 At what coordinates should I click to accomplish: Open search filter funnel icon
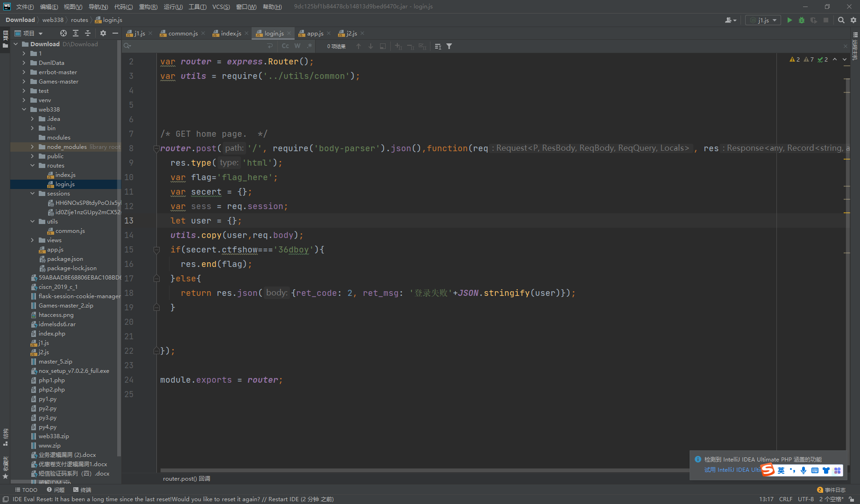449,46
